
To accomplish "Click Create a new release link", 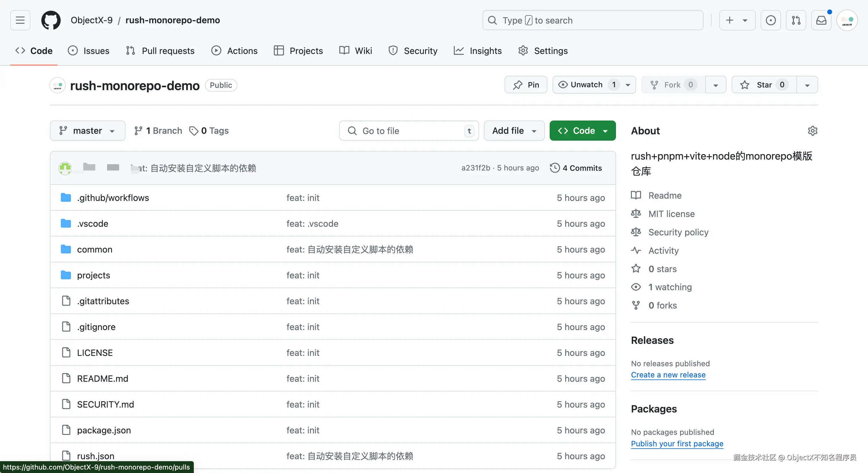I will [x=668, y=375].
